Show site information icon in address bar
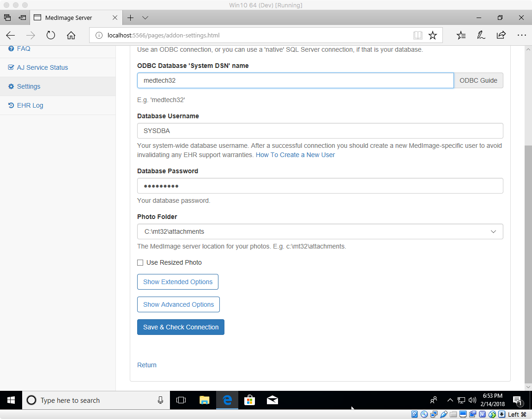 [x=99, y=35]
